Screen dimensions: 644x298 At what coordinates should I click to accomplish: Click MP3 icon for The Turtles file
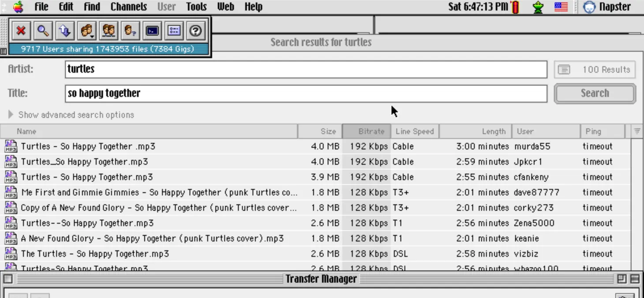pos(11,253)
